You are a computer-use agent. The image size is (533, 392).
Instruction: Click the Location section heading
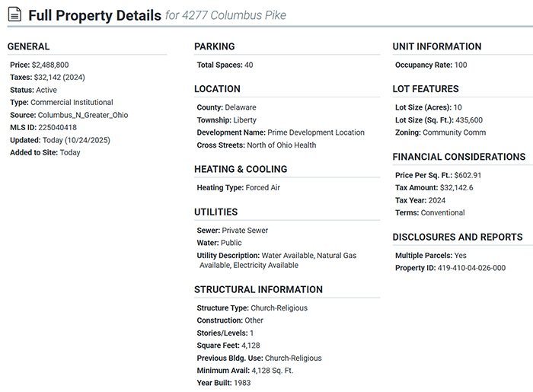pos(217,89)
